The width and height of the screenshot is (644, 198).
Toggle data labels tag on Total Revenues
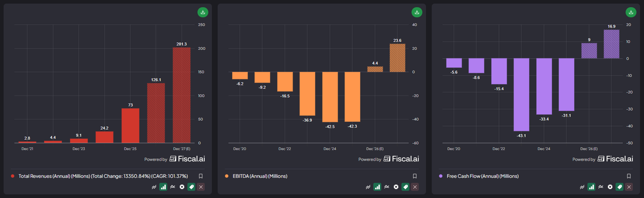(192, 187)
